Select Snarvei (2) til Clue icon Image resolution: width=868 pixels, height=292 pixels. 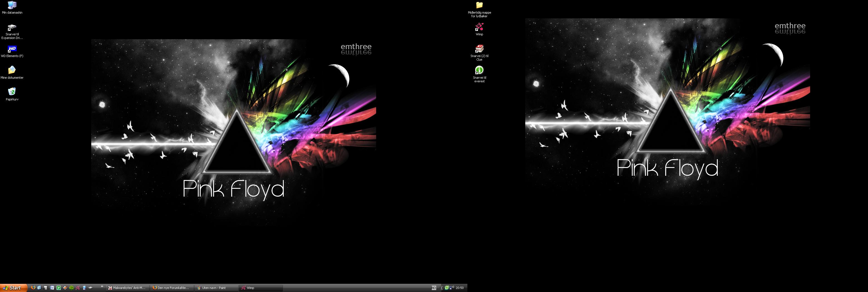(479, 53)
